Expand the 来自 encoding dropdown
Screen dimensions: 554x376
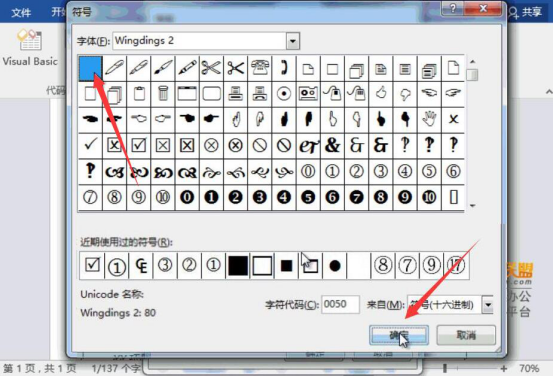click(488, 305)
